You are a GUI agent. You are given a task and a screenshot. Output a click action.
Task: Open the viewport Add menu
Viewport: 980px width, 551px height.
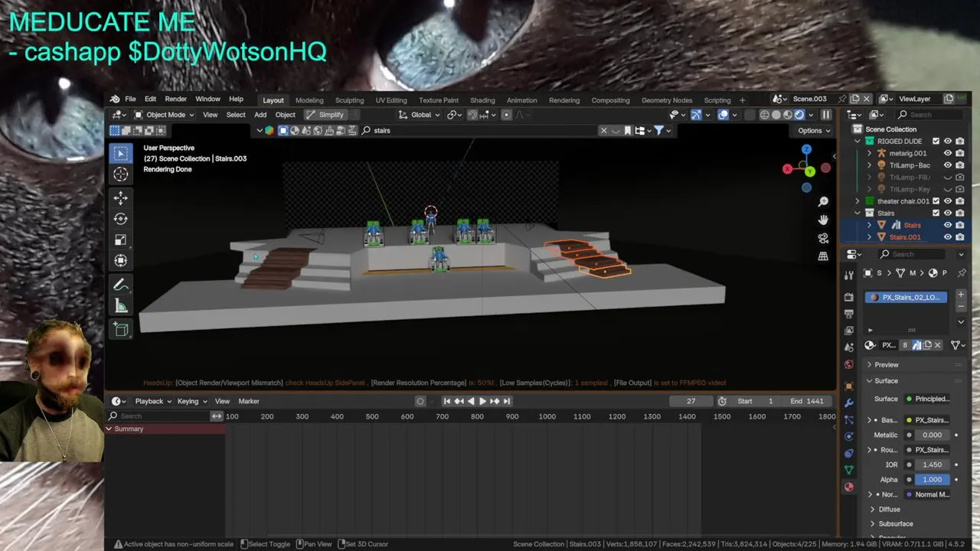click(x=260, y=115)
